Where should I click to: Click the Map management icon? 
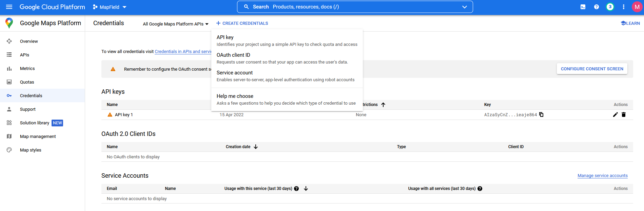coord(9,136)
